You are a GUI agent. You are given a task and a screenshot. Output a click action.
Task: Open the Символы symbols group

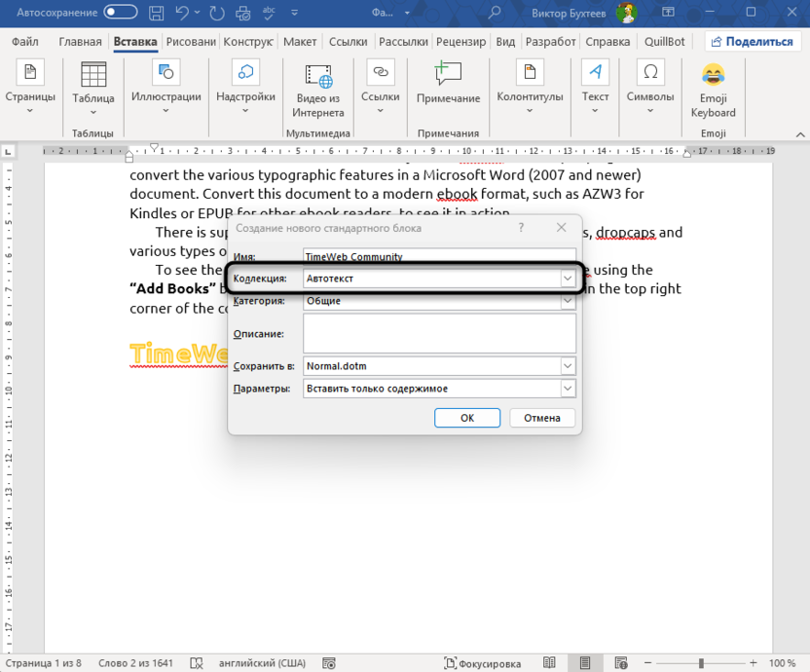click(649, 86)
